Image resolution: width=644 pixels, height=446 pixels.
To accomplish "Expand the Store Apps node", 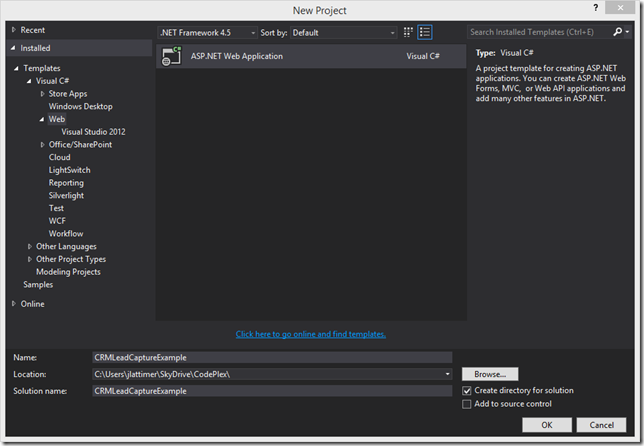I will pos(42,94).
